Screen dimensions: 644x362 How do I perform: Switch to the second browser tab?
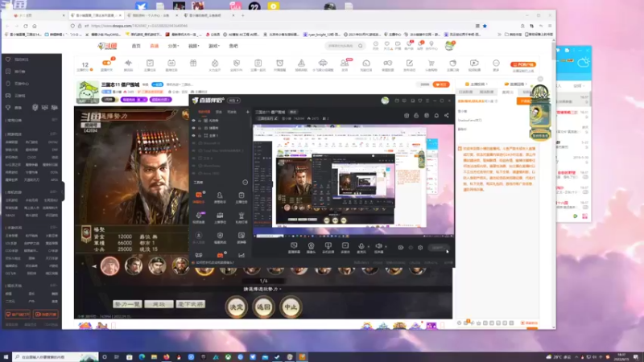click(x=96, y=15)
